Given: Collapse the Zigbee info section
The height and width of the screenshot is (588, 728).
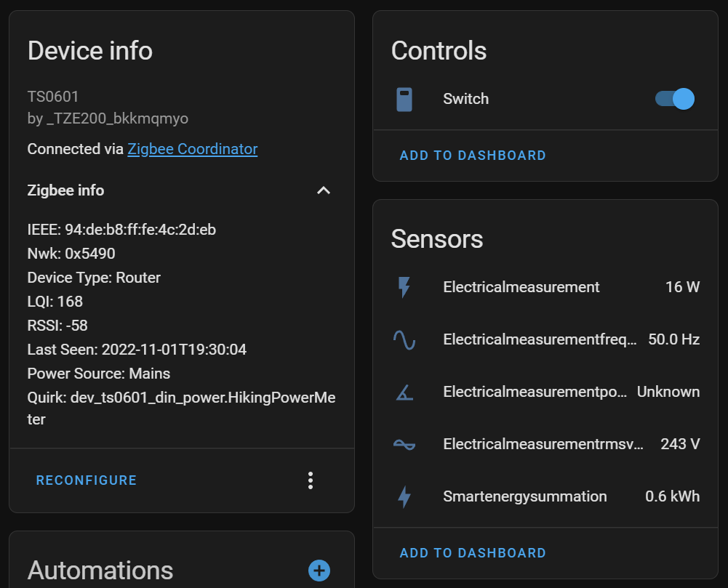Looking at the screenshot, I should 323,190.
